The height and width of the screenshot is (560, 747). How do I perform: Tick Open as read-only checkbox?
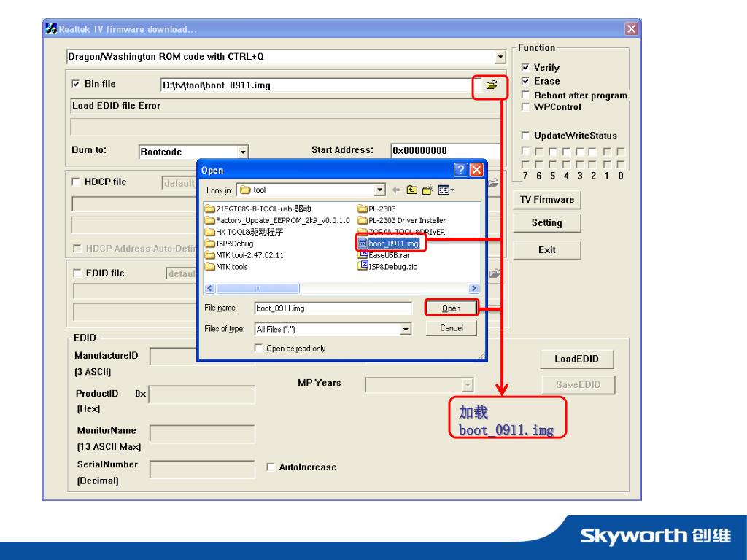click(x=258, y=349)
